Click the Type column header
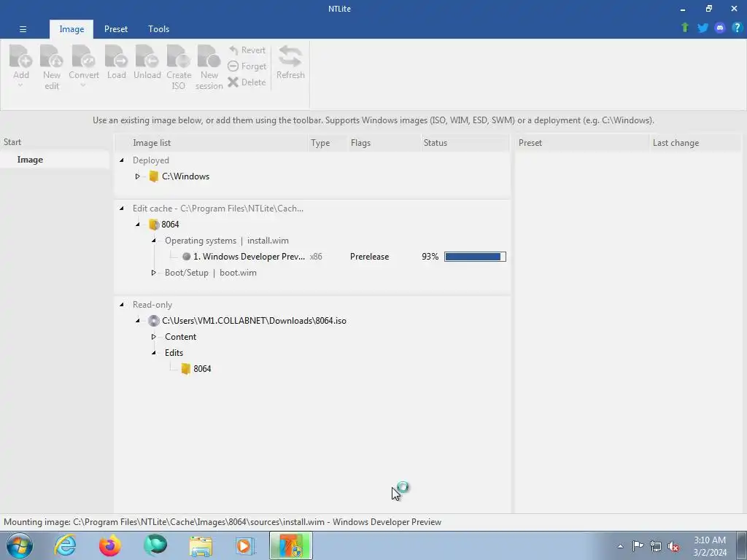Image resolution: width=747 pixels, height=560 pixels. (x=328, y=143)
